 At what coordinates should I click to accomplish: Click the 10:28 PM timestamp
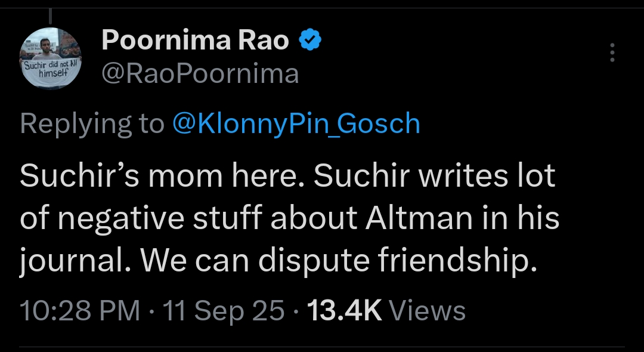(80, 311)
